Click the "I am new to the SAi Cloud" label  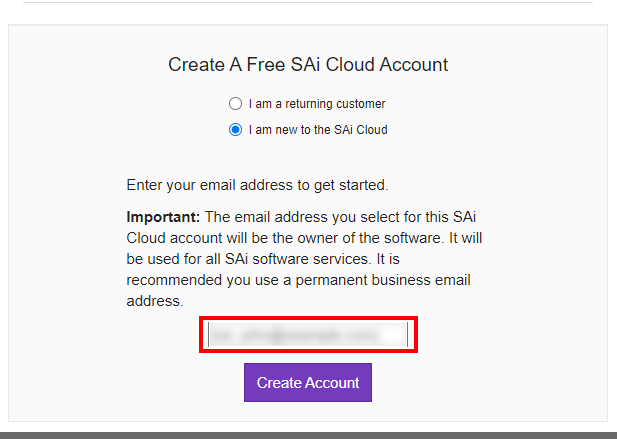318,129
